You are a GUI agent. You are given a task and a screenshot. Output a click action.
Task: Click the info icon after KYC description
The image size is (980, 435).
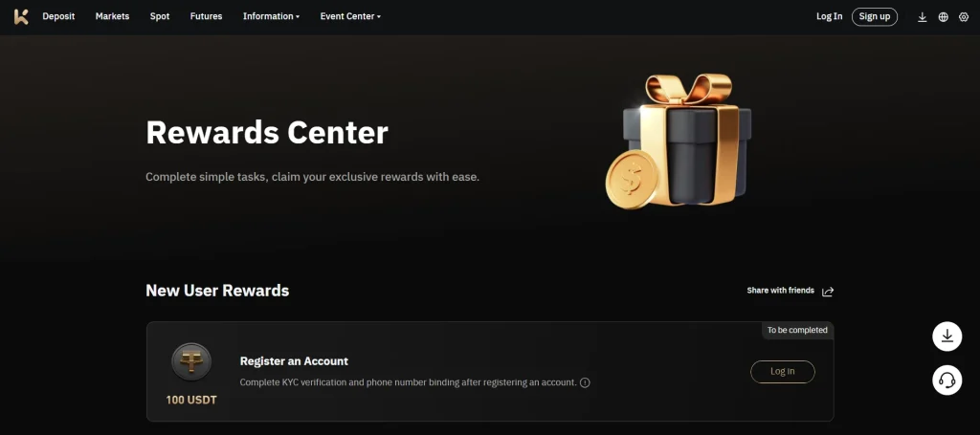585,382
